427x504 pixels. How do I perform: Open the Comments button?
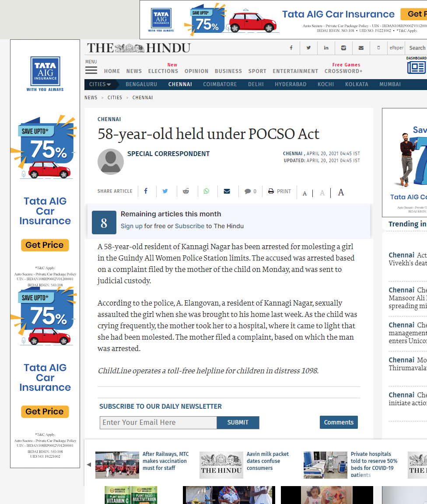point(339,422)
